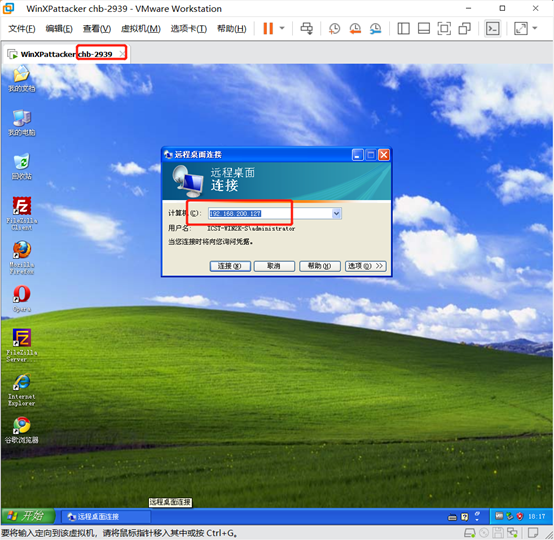Viewport: 554px width, 540px height.
Task: Click the Remote Desktop dialog title bar icon
Action: coord(168,154)
